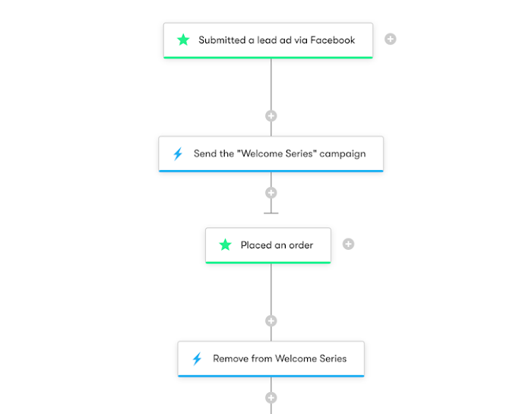Click the green star on the Facebook lead ad trigger
The image size is (532, 414).
point(183,40)
